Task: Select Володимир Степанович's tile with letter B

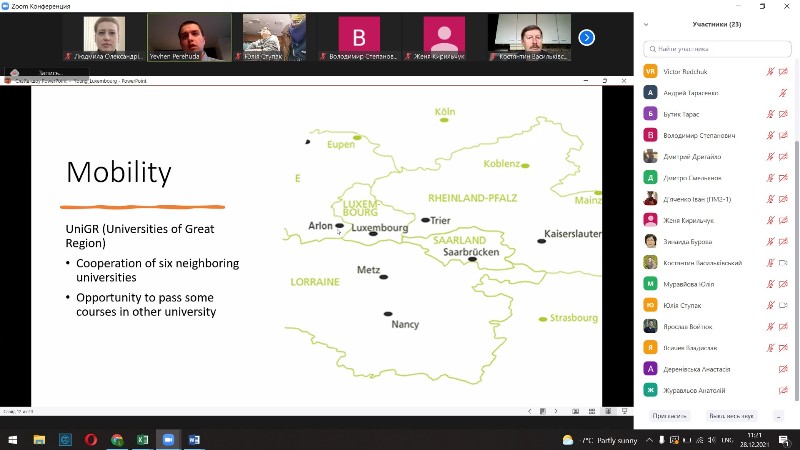Action: (x=359, y=38)
